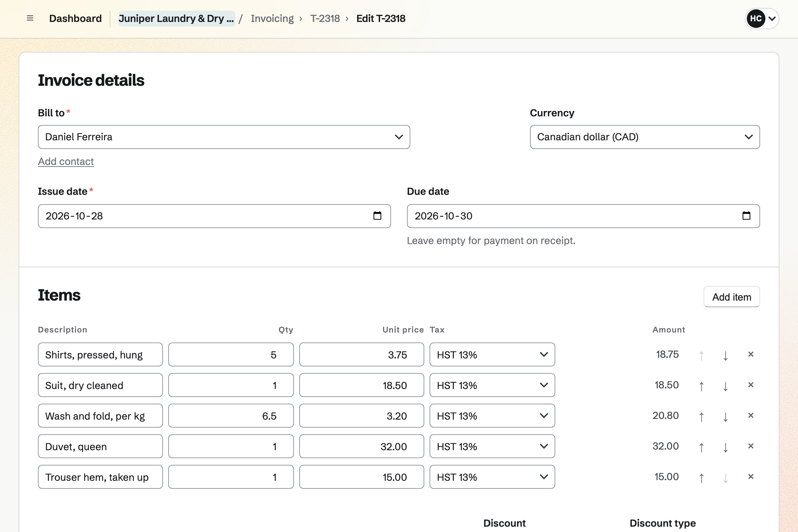This screenshot has width=798, height=532.
Task: Open the hamburger navigation menu
Action: 30,18
